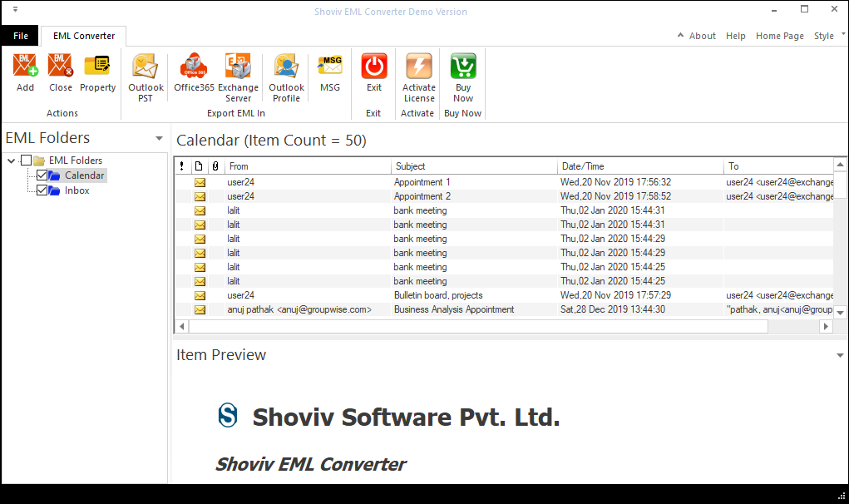Open the Style dropdown menu
This screenshot has width=849, height=504.
click(x=828, y=36)
